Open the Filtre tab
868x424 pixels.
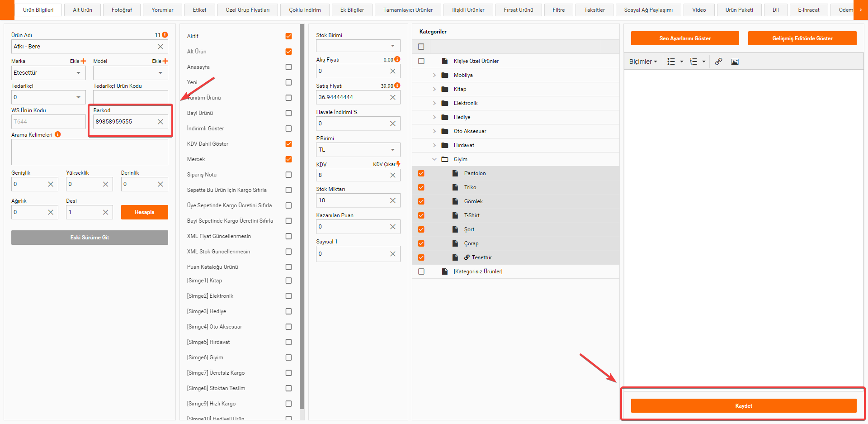tap(559, 10)
